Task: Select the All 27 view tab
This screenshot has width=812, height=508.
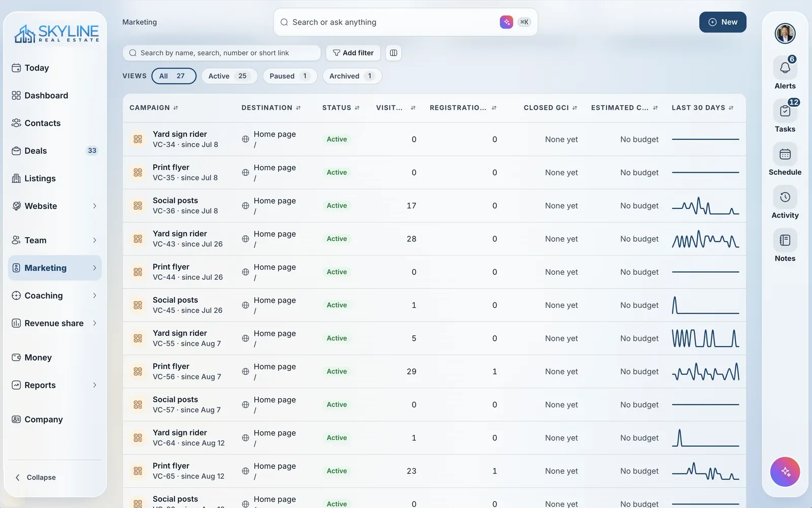Action: (x=174, y=76)
